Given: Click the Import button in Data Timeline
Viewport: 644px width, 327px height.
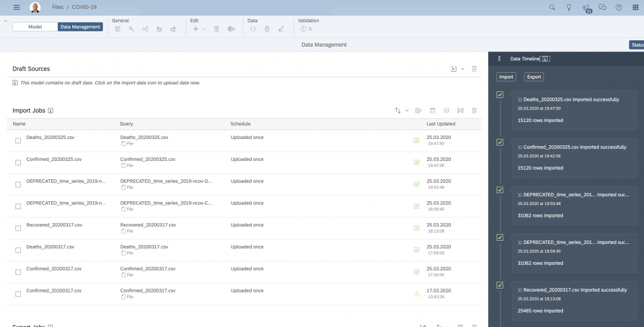Looking at the screenshot, I should tap(506, 77).
